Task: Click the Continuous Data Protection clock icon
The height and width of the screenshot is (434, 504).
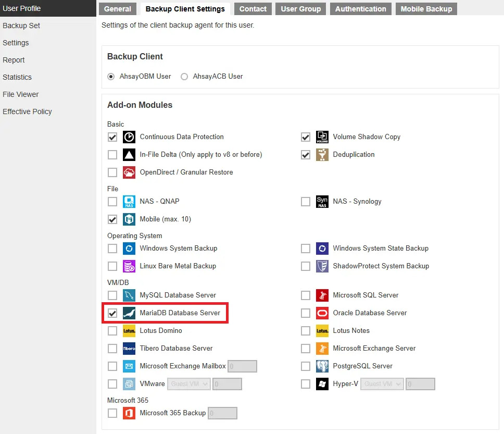Action: coord(129,137)
